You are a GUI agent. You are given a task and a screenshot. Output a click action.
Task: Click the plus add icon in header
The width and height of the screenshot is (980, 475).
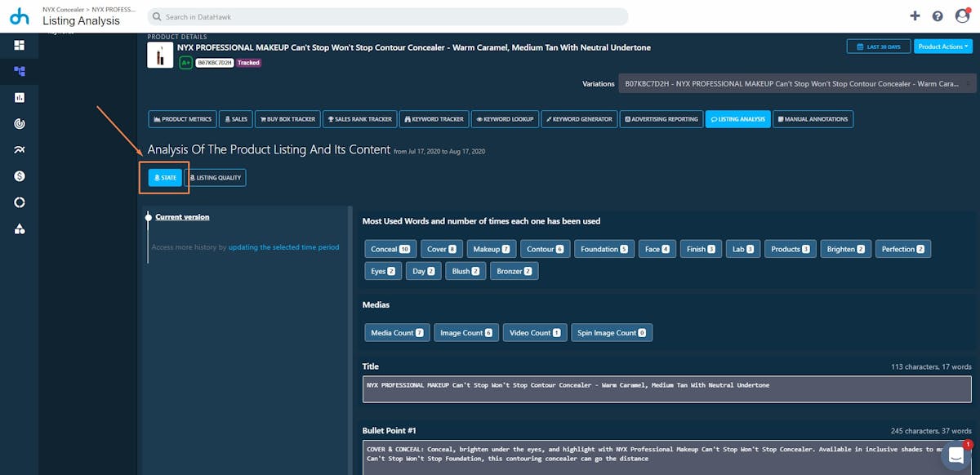(x=915, y=16)
